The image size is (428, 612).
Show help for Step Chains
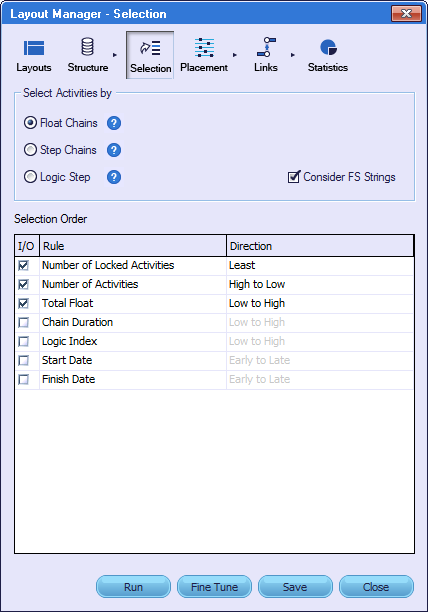114,150
